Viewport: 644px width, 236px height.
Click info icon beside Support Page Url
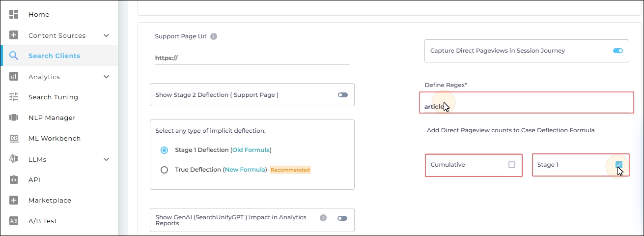click(214, 36)
